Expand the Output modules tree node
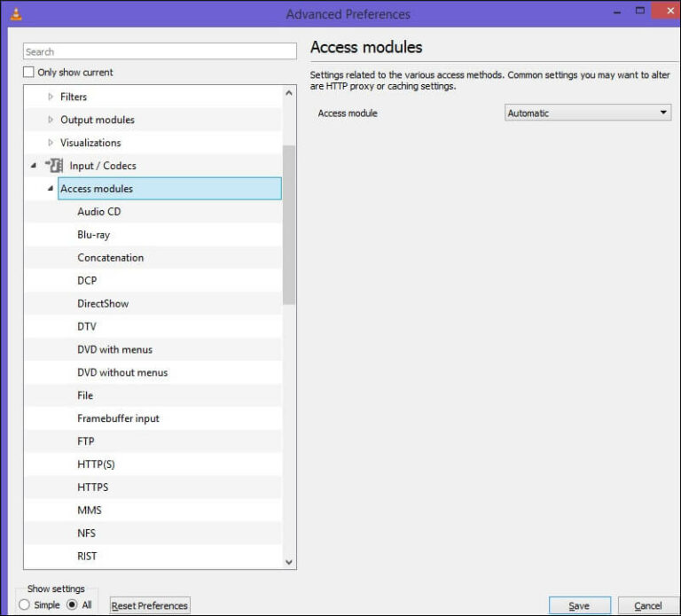 click(x=51, y=120)
